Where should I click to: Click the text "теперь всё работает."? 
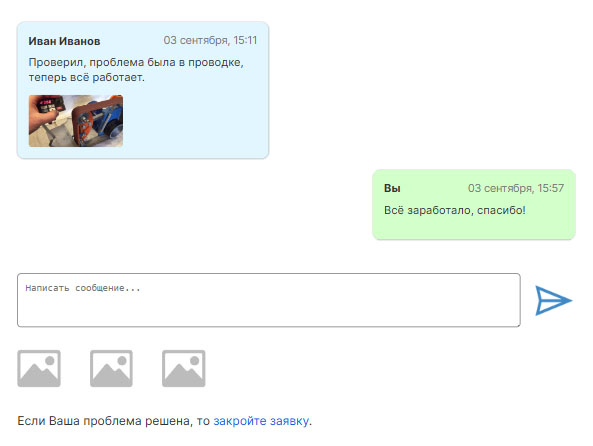click(87, 78)
